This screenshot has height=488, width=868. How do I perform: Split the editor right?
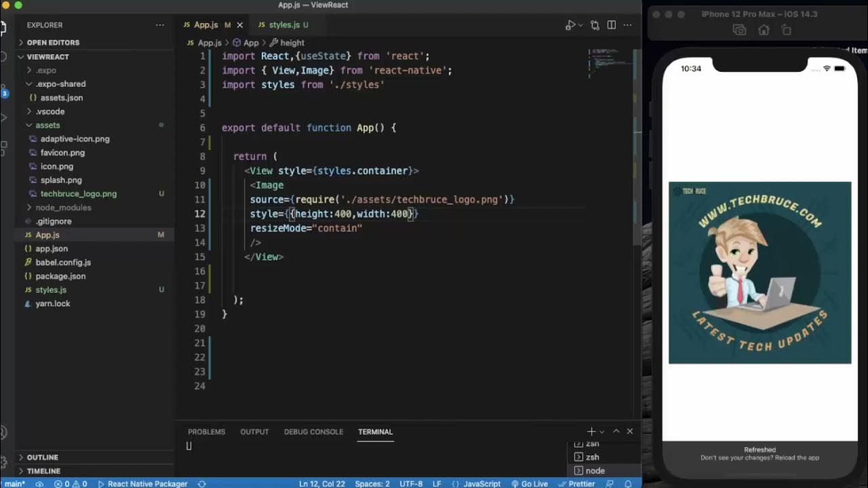click(x=612, y=25)
